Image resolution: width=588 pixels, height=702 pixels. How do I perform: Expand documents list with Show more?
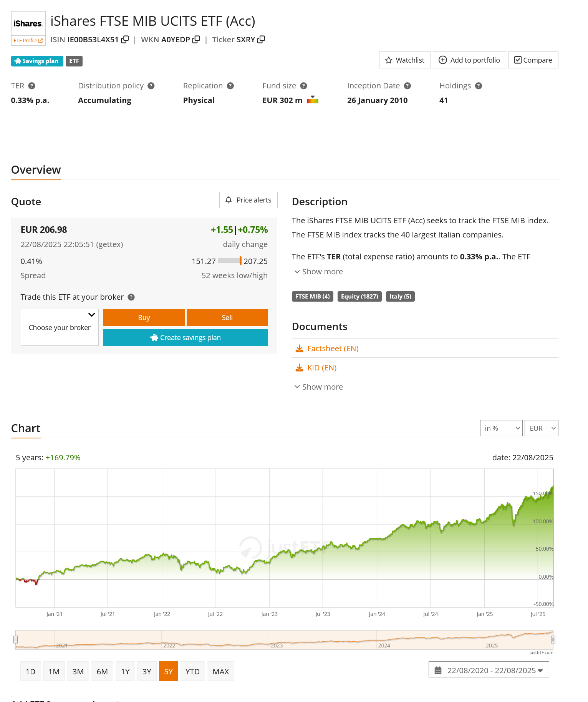318,387
